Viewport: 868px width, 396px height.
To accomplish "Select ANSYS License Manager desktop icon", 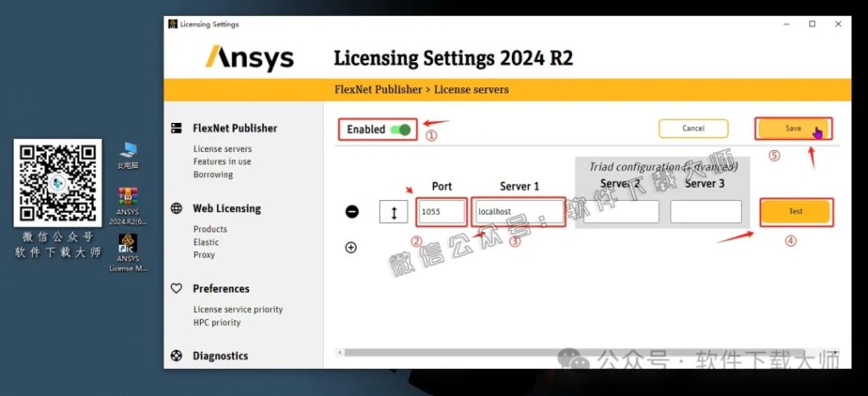I will (128, 253).
